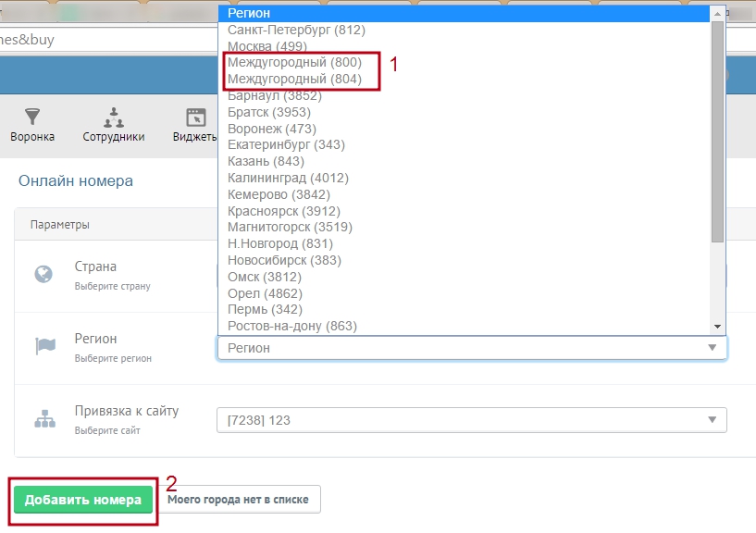The image size is (756, 533).
Task: Pick Междугородный (800) in region list
Action: coord(465,62)
